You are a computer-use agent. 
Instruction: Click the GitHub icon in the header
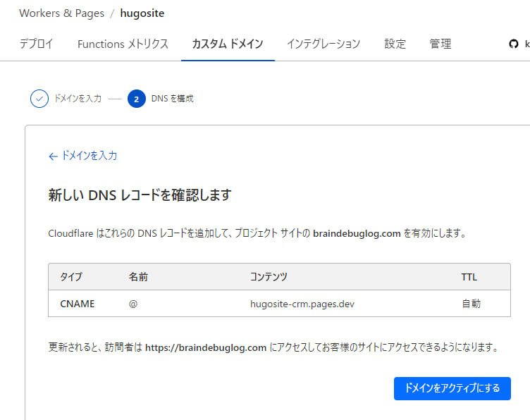tap(513, 44)
